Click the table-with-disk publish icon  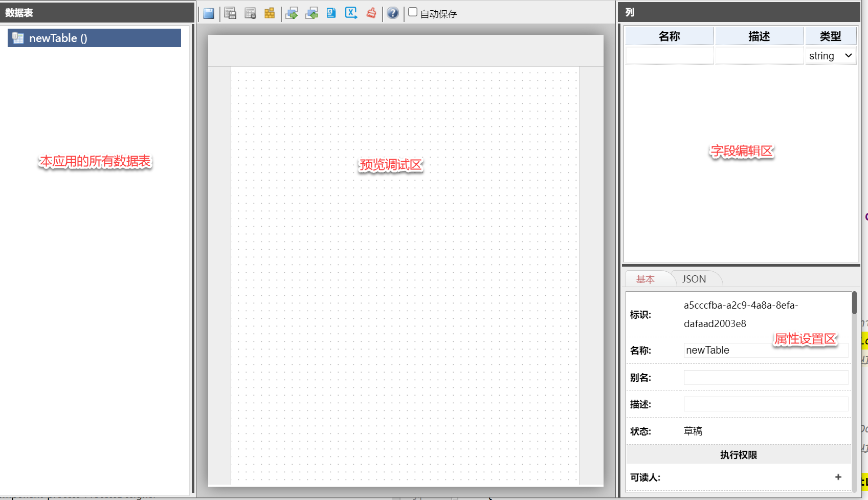pyautogui.click(x=230, y=13)
